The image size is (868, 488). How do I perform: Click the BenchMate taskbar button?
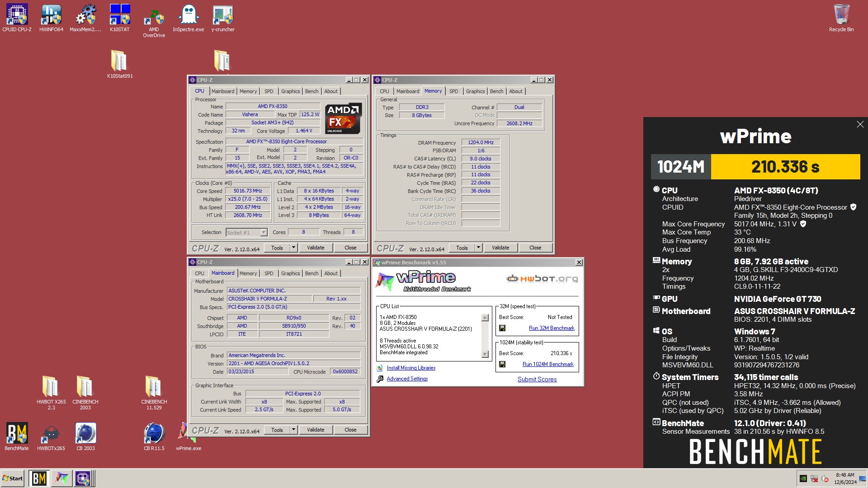click(x=39, y=478)
